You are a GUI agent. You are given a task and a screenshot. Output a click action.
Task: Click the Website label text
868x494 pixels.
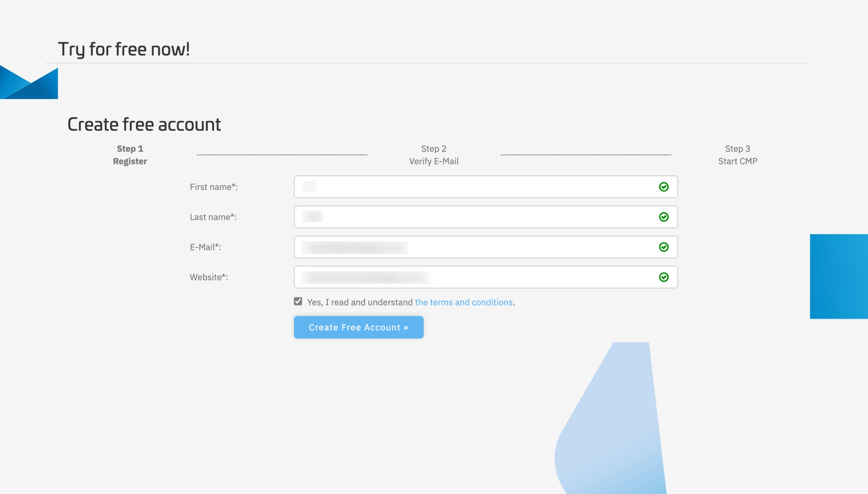[x=209, y=277]
